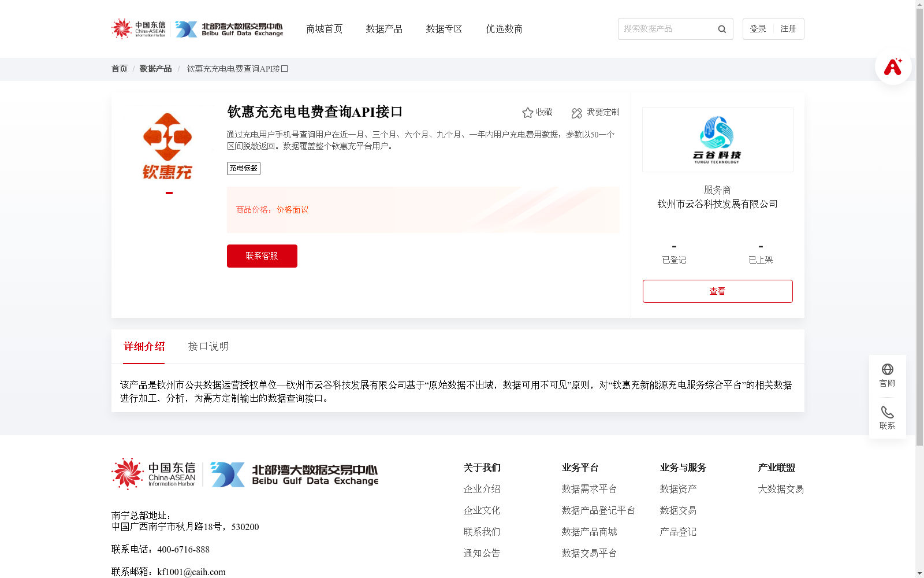Click the China-ASEAN Information Harbor header logo
Image resolution: width=924 pixels, height=578 pixels.
139,28
